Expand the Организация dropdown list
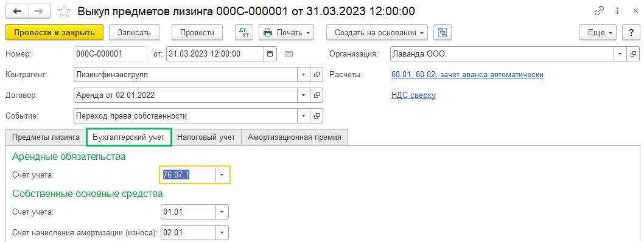644x242 pixels. point(620,54)
